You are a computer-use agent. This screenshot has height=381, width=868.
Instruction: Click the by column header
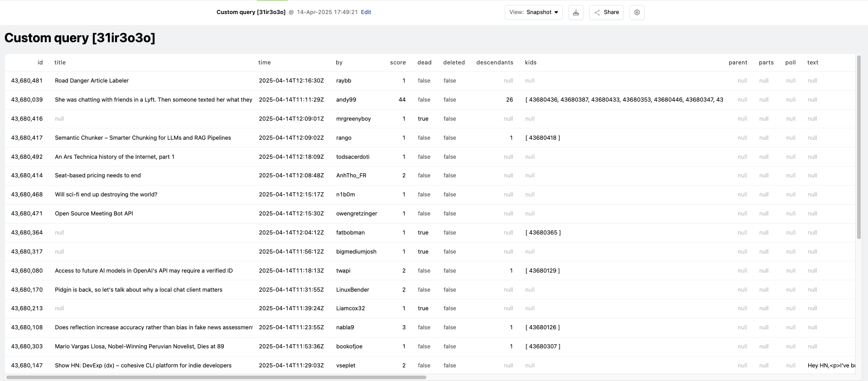(x=339, y=63)
